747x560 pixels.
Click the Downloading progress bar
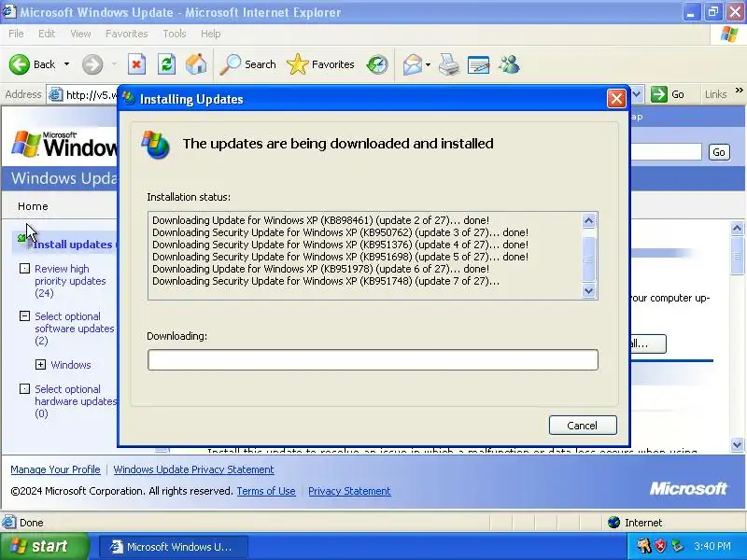373,359
